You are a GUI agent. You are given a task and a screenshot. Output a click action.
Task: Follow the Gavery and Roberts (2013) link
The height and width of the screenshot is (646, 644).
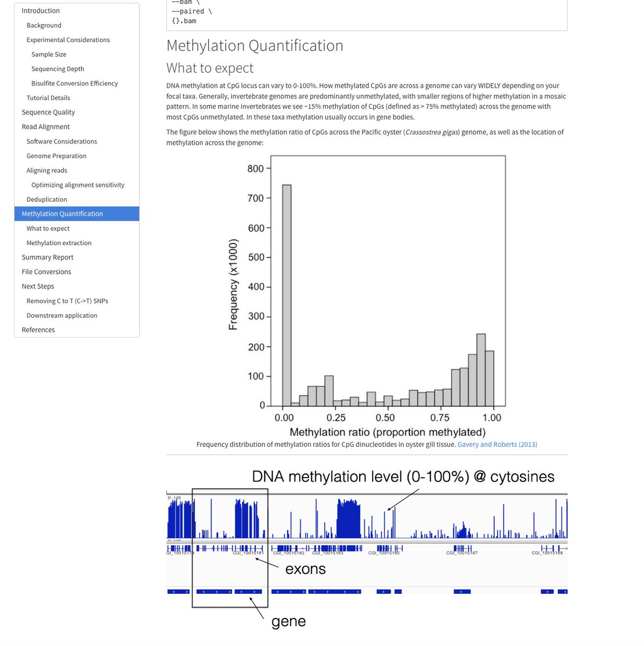tap(497, 445)
